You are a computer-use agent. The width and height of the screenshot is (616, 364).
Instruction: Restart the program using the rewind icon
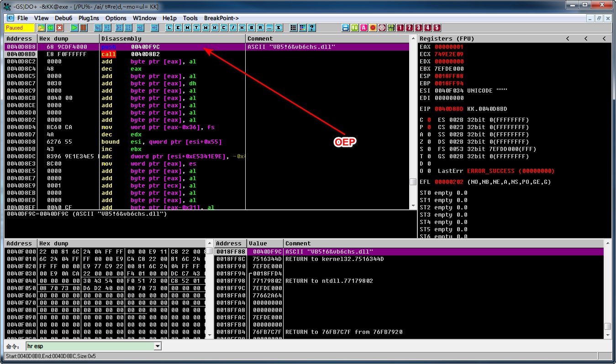click(x=50, y=28)
